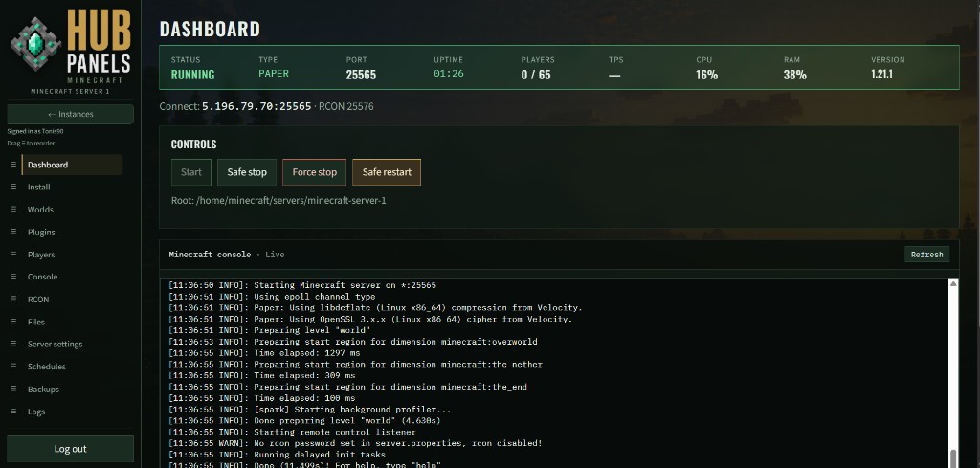Go back to Instances list
This screenshot has width=980, height=468.
point(70,114)
